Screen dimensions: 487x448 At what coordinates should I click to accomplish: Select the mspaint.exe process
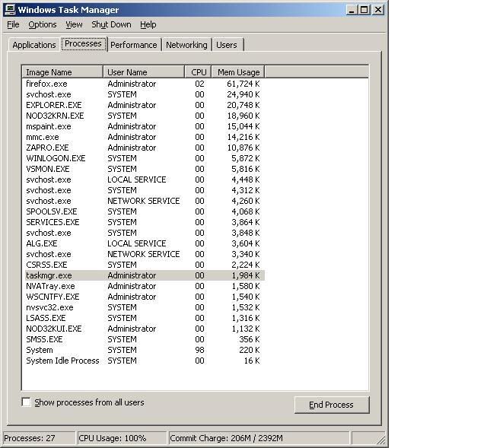click(48, 126)
